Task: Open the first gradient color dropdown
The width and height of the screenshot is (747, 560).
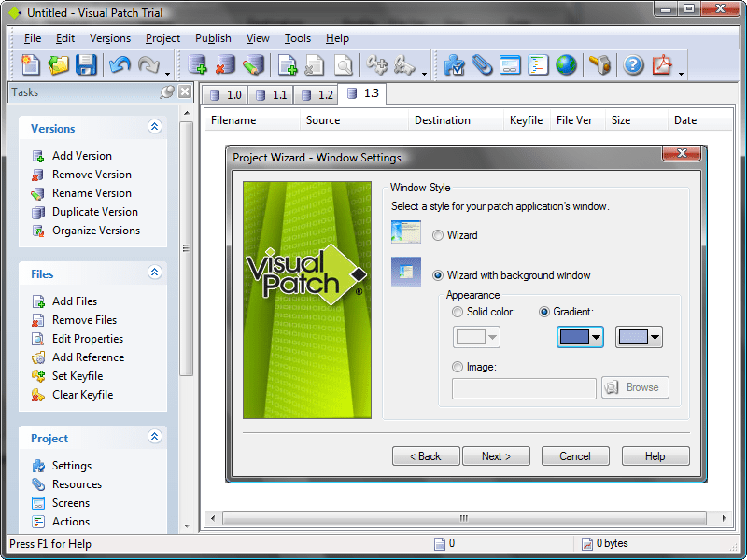Action: click(596, 337)
